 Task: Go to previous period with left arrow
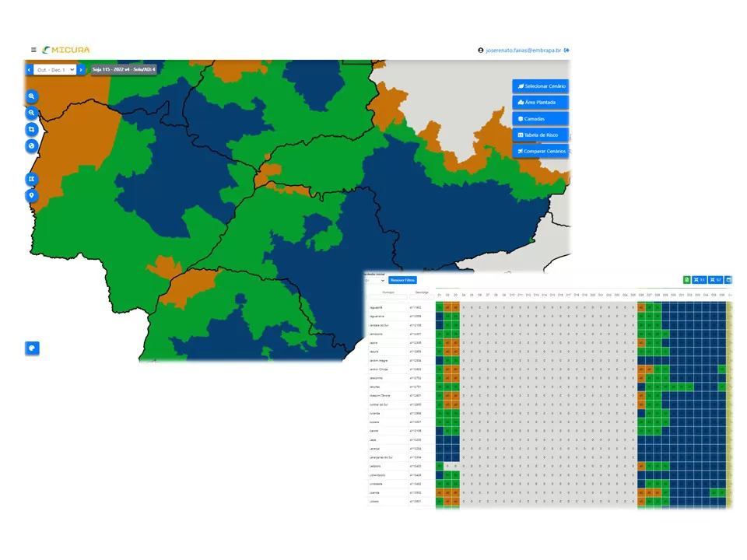[x=29, y=70]
